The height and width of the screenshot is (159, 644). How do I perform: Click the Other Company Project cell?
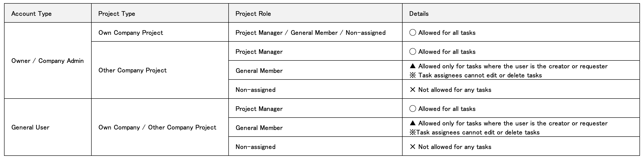pyautogui.click(x=132, y=70)
